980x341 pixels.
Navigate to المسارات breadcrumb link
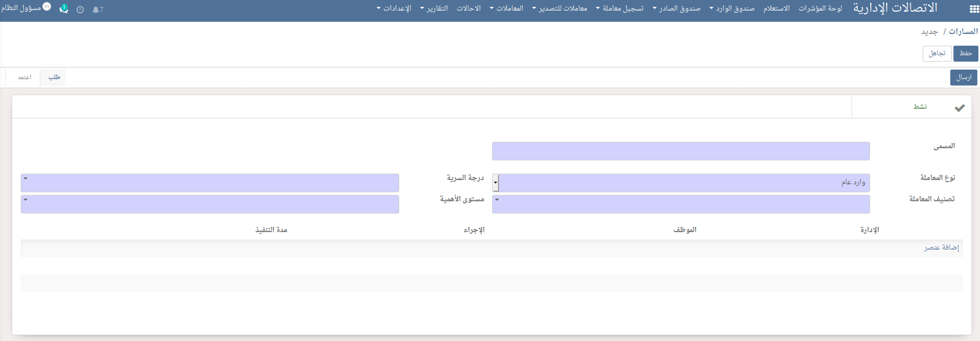click(x=963, y=31)
